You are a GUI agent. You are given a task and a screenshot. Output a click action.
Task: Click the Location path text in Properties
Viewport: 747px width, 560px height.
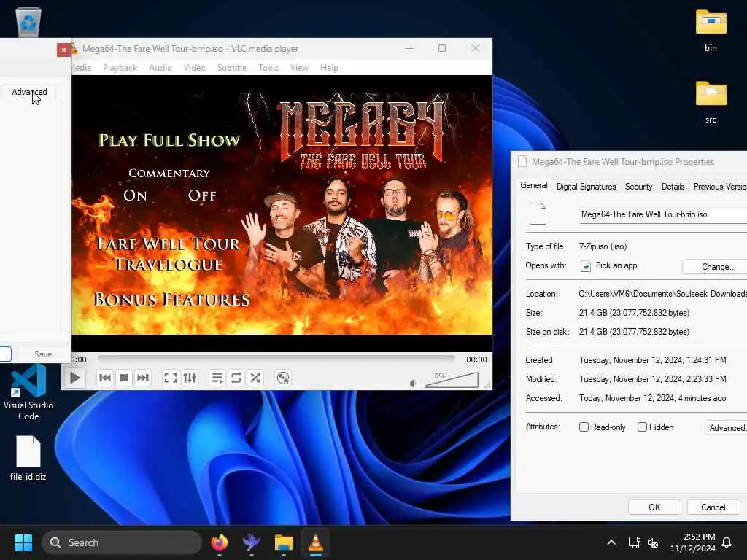tap(662, 294)
